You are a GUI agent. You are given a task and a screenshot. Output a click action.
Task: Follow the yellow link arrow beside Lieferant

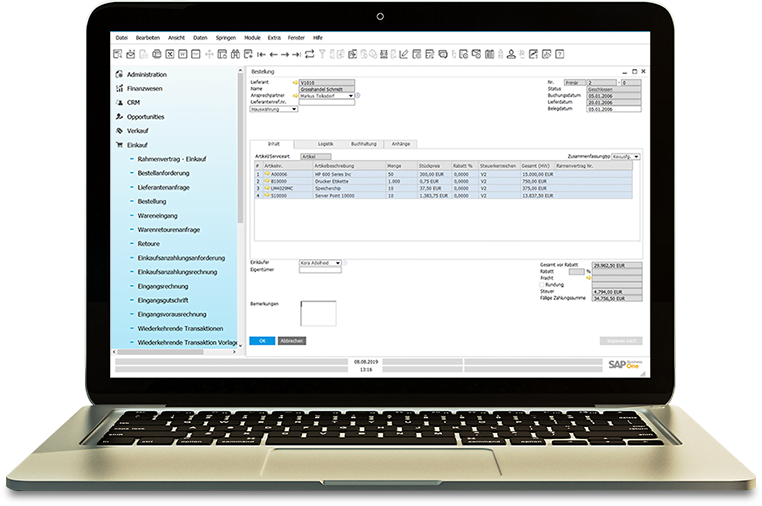click(x=295, y=83)
